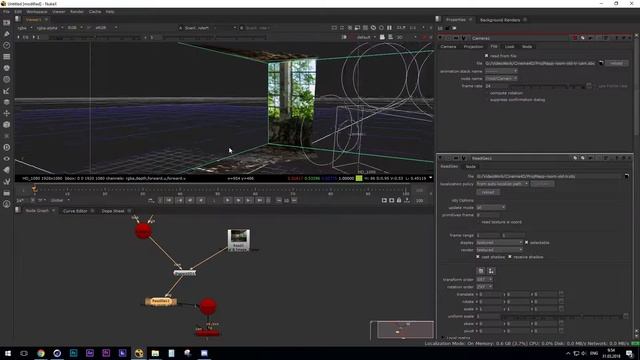Open the Views nodes toolbar menu

(x=7, y=159)
